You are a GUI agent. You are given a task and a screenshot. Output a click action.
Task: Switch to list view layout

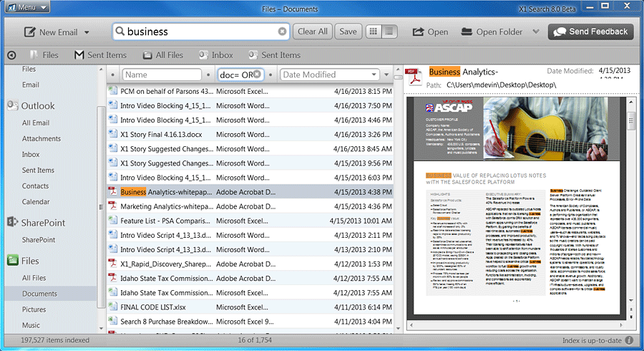coord(389,32)
